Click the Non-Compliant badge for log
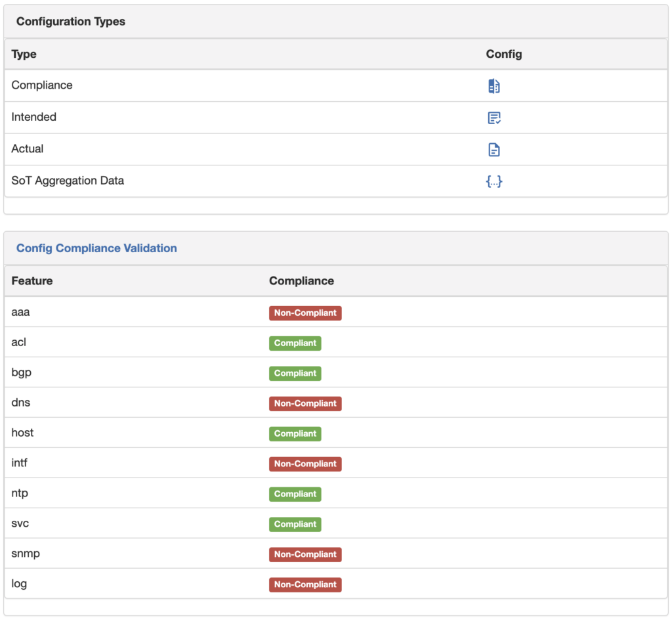The image size is (672, 620). point(305,585)
